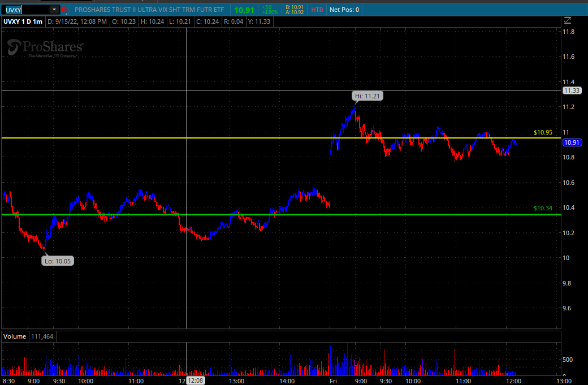The height and width of the screenshot is (385, 588).
Task: Click the O: 10.23 open value
Action: coord(124,21)
